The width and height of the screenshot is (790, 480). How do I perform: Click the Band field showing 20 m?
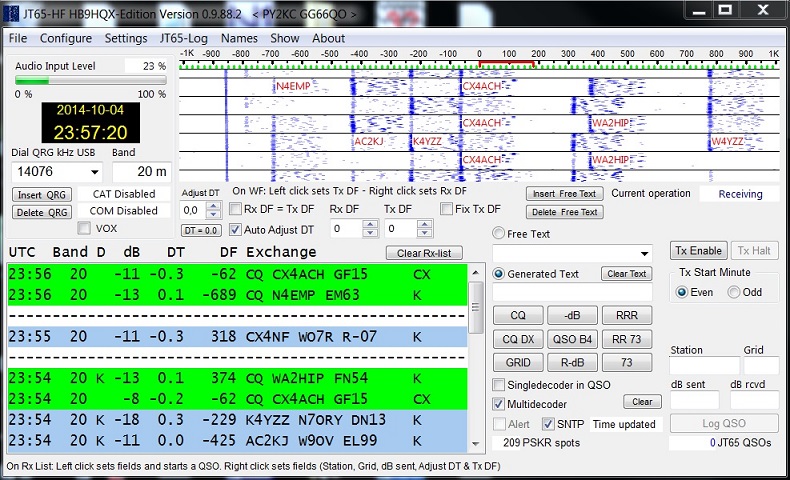pos(142,172)
